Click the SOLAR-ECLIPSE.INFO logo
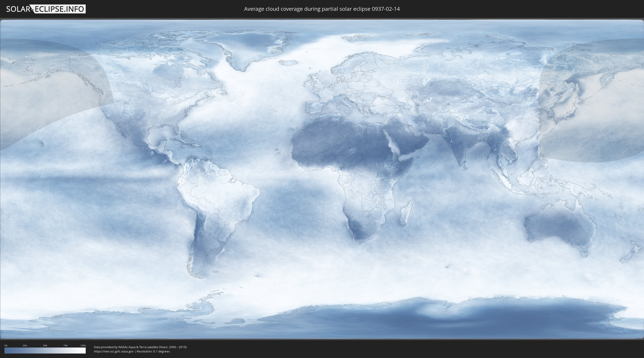 [46, 9]
